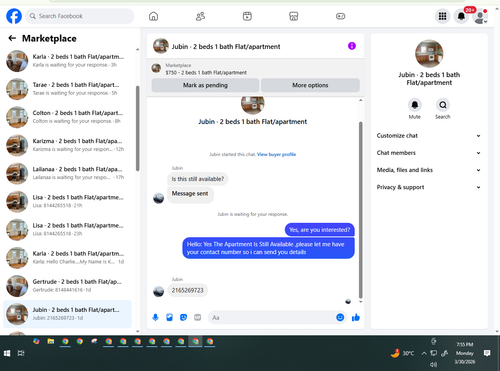Choose a GIF from the composer
500x371 pixels.
point(198,317)
